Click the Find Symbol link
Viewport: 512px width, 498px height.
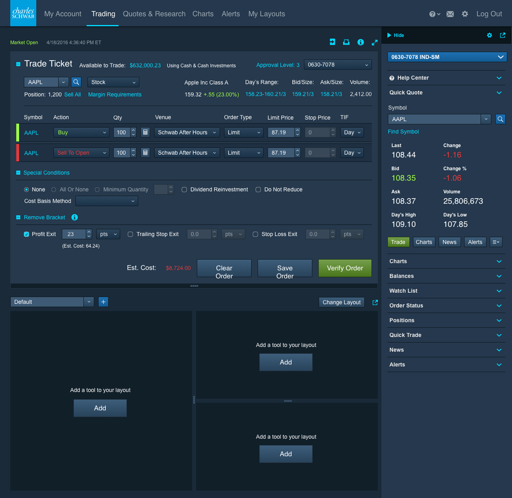click(403, 132)
